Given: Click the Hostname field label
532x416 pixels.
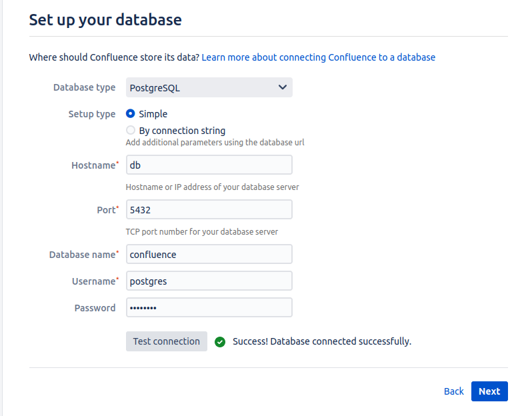Looking at the screenshot, I should [x=95, y=165].
